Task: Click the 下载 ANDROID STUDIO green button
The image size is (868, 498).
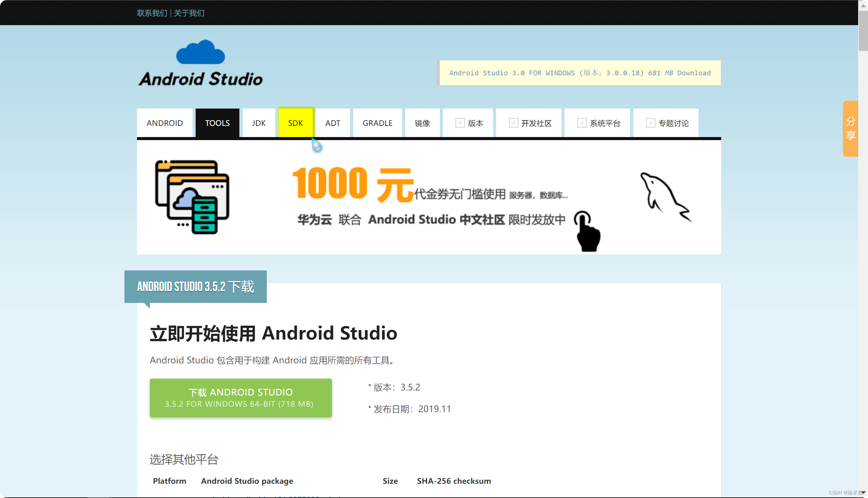Action: 241,398
